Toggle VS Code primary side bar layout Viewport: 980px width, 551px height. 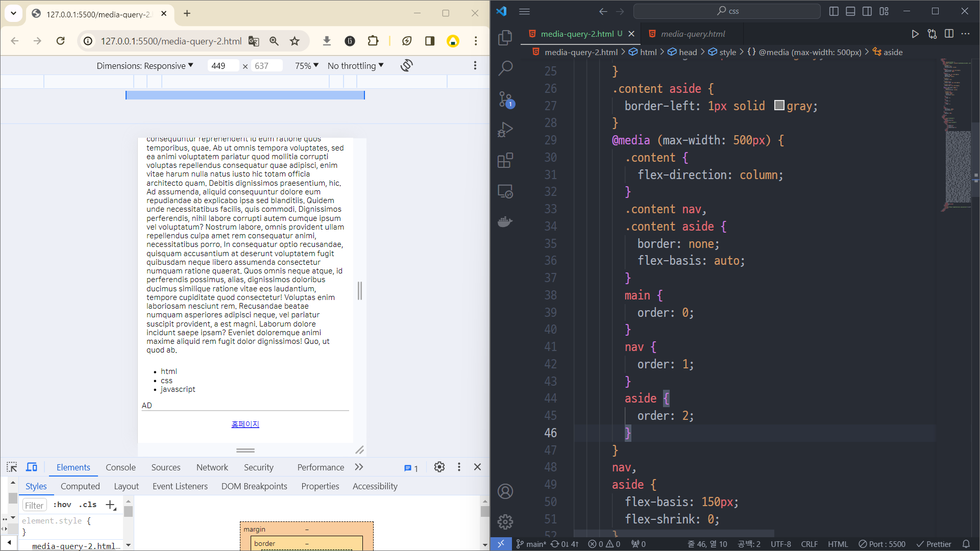[834, 11]
